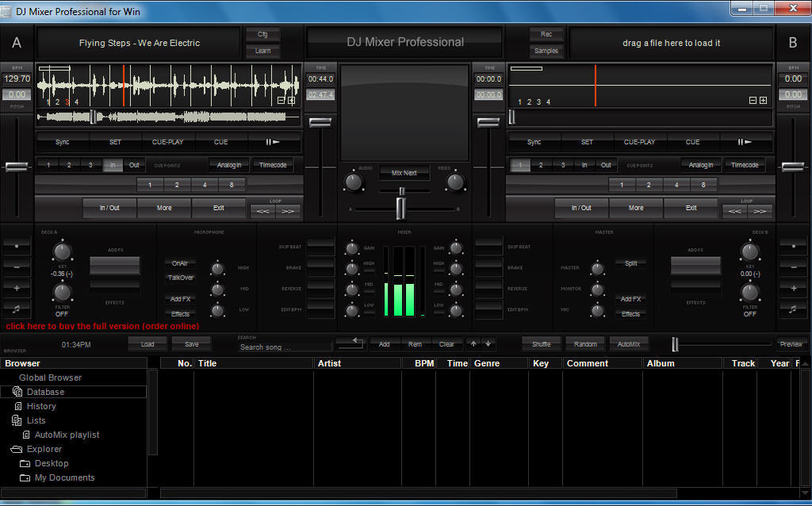Sort the list by Artist column

358,363
